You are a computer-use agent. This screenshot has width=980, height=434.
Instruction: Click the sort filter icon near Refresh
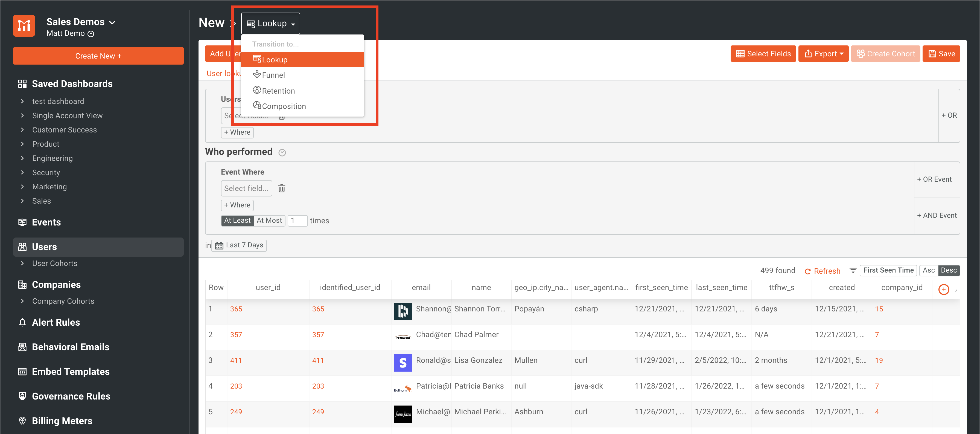(853, 270)
